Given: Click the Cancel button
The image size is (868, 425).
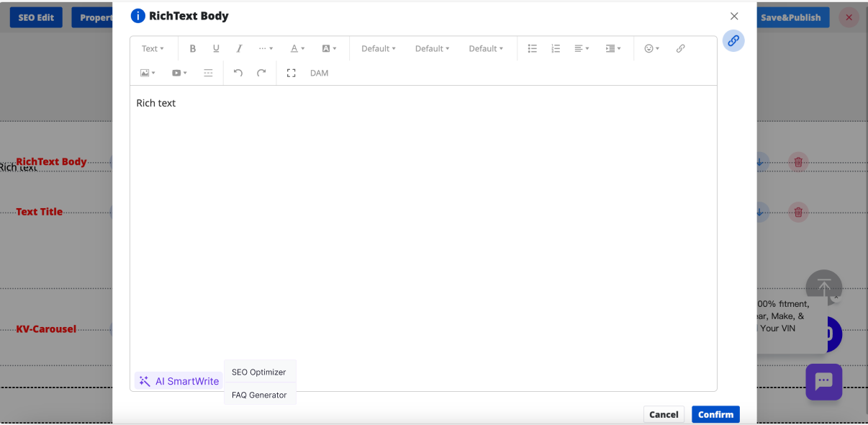Looking at the screenshot, I should (x=664, y=414).
